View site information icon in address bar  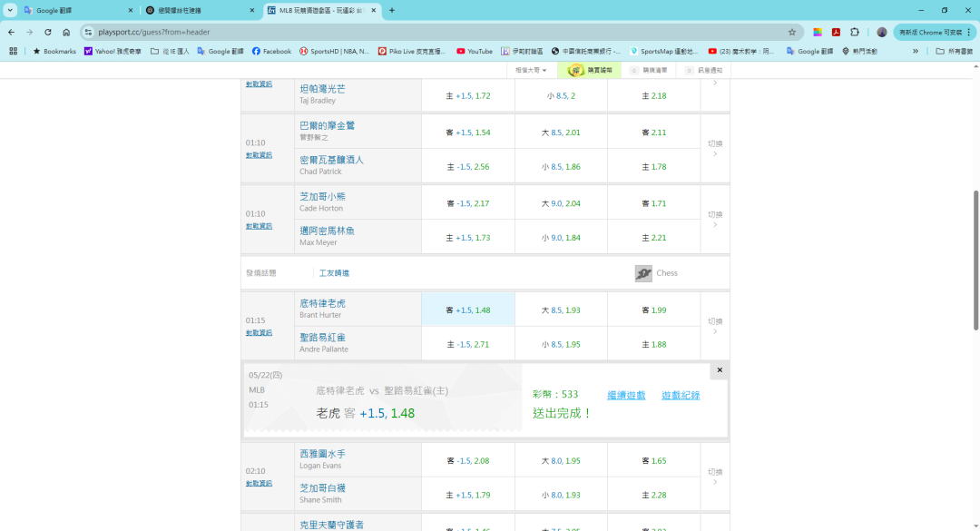click(x=88, y=32)
